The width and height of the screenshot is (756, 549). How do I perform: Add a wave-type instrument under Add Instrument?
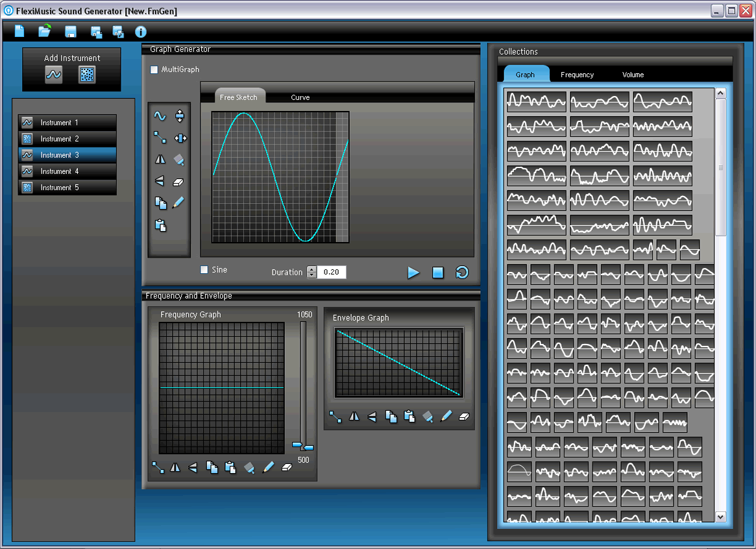pyautogui.click(x=54, y=75)
